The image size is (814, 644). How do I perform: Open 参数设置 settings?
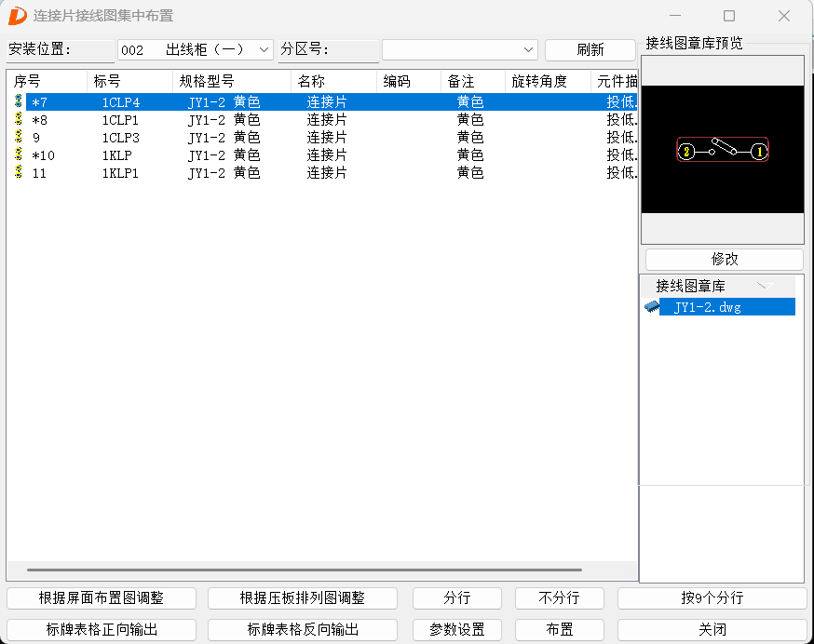(457, 629)
